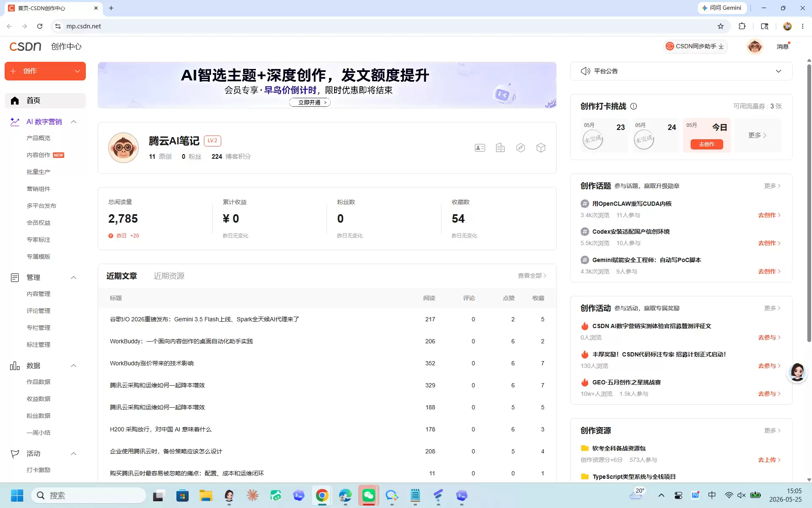Image resolution: width=812 pixels, height=508 pixels.
Task: Open 内容创作 NEW in the sidebar
Action: [x=45, y=155]
